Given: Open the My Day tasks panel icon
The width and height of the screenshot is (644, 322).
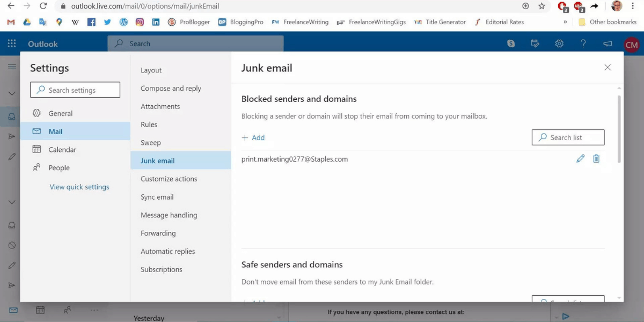Looking at the screenshot, I should point(535,43).
